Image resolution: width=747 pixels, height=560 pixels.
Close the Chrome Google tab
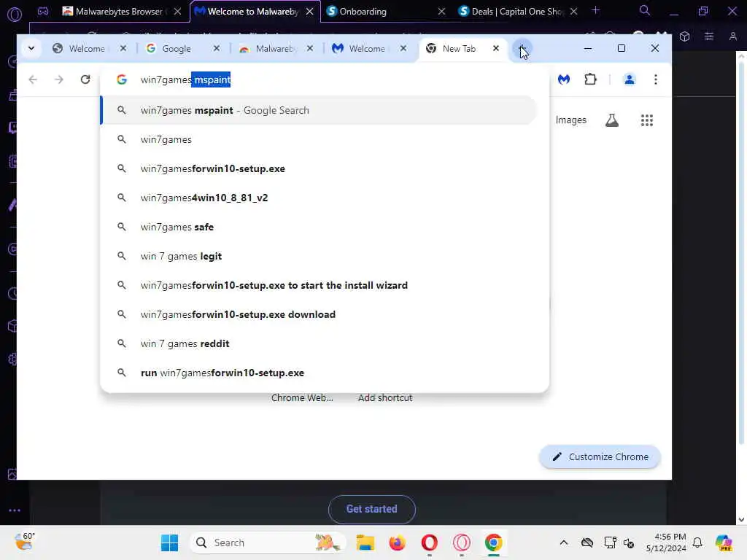[x=216, y=48]
